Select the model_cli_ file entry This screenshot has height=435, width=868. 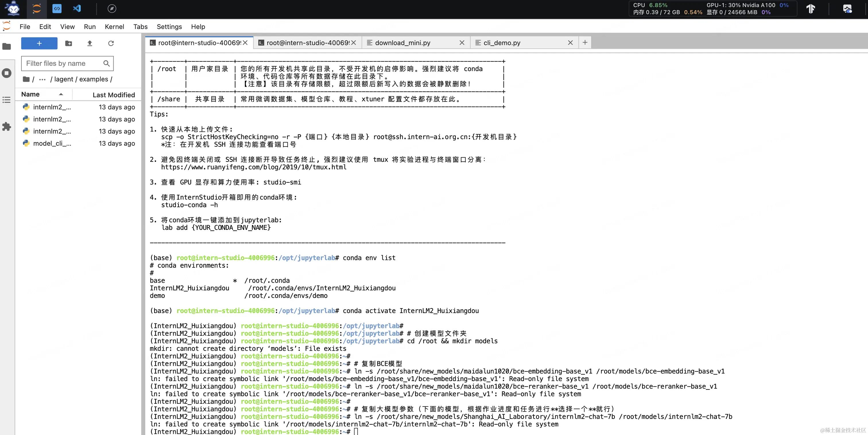[52, 143]
